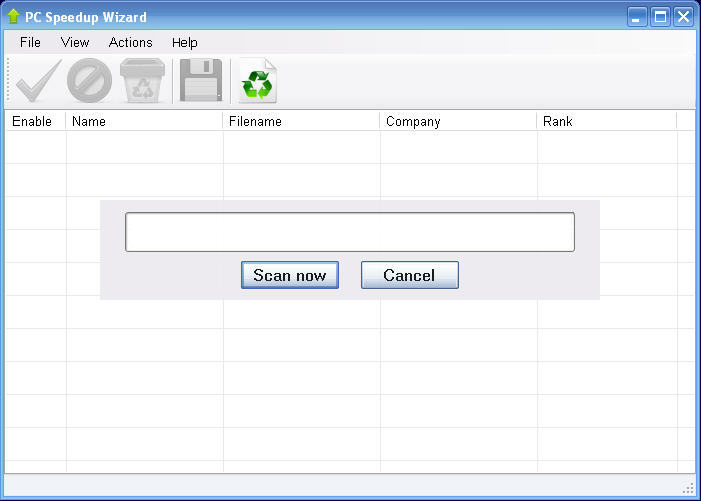
Task: Click the status bar resize grip
Action: 688,488
